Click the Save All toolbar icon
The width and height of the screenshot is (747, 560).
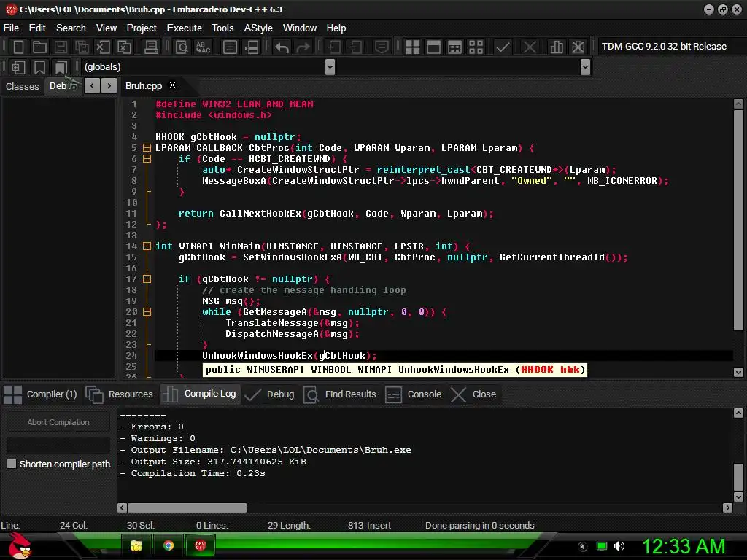click(x=82, y=47)
